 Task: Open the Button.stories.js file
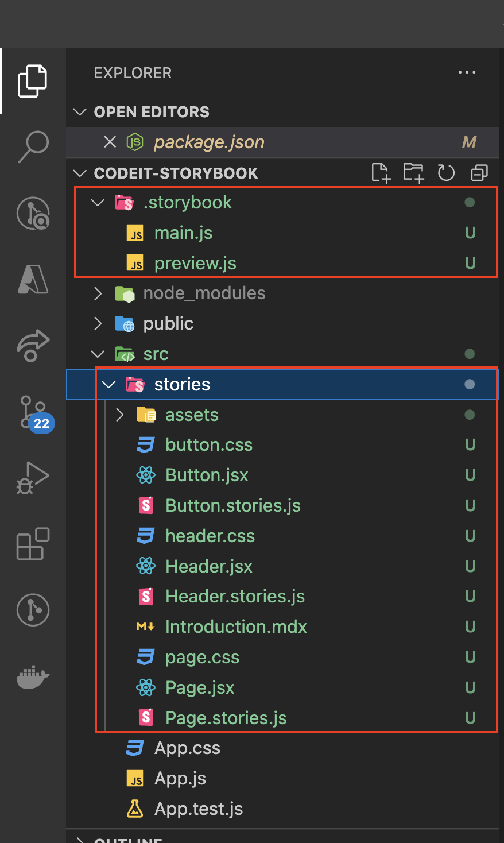click(x=232, y=506)
